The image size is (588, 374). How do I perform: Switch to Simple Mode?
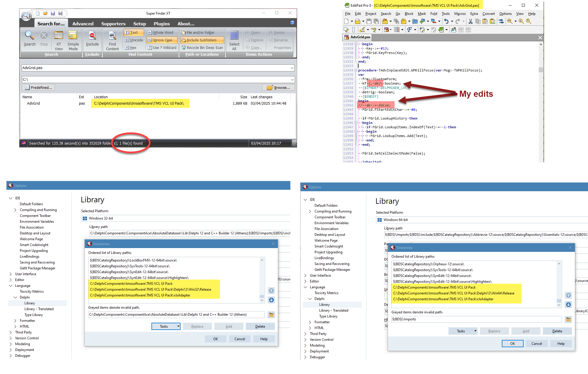pyautogui.click(x=73, y=41)
